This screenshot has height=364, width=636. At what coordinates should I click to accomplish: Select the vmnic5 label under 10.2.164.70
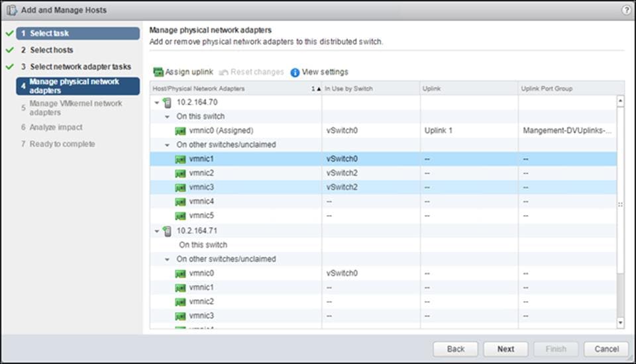tap(201, 216)
